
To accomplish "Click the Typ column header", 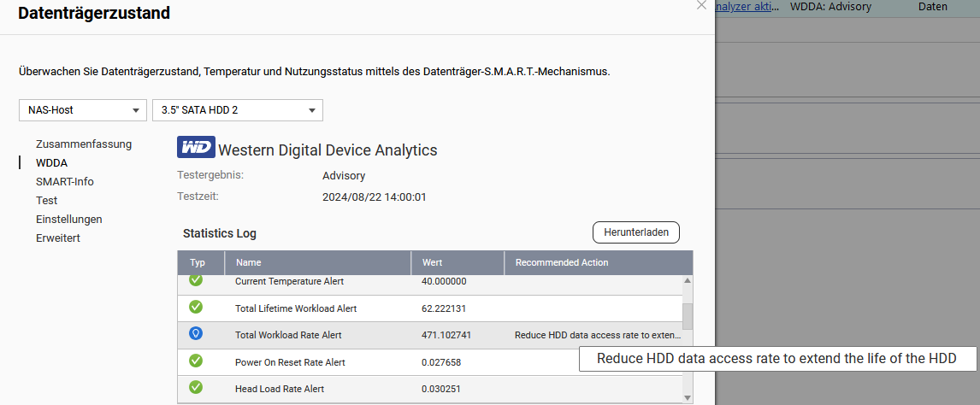I will coord(201,262).
